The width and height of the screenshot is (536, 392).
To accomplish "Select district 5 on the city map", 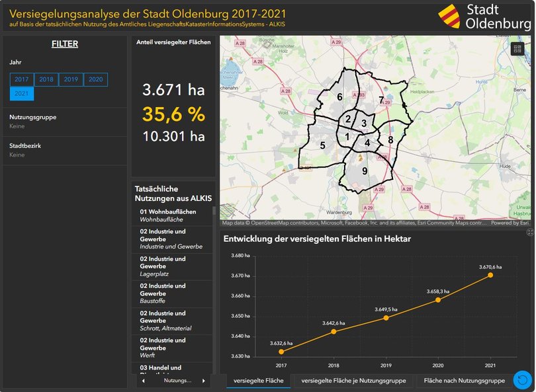I will coord(324,144).
